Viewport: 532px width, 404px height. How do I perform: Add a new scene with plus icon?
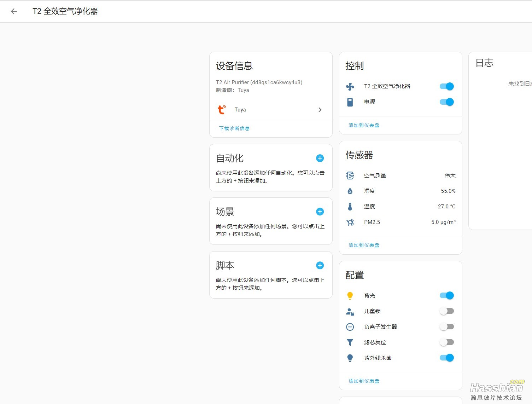[x=320, y=212]
